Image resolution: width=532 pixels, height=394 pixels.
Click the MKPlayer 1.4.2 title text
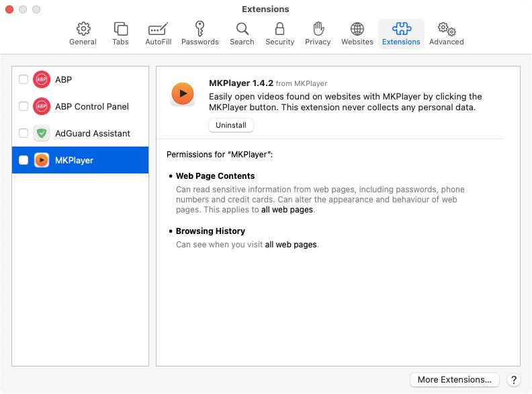tap(241, 83)
